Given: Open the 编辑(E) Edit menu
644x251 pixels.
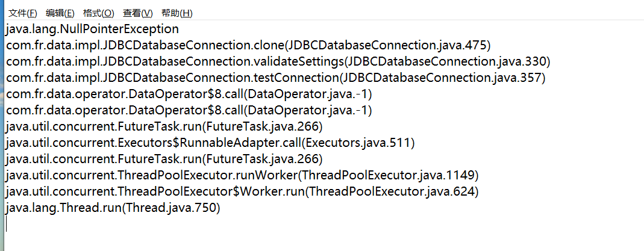Looking at the screenshot, I should (x=60, y=13).
